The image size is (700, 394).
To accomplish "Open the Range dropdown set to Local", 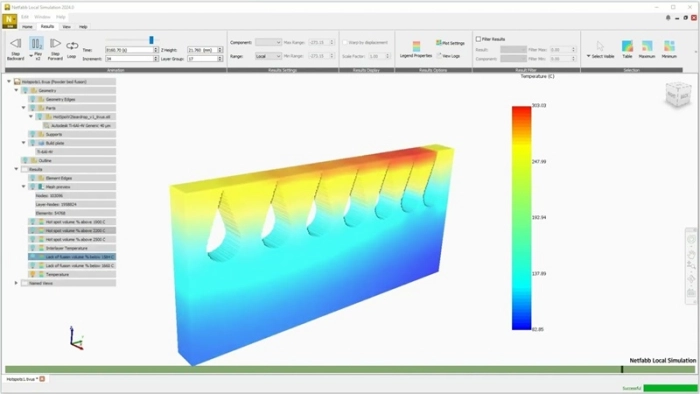I will click(268, 56).
